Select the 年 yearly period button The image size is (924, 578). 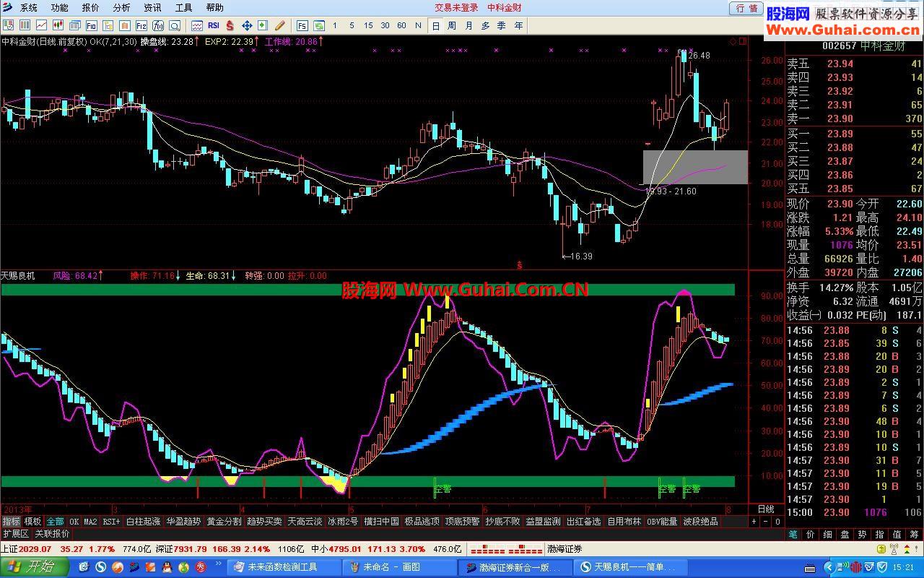(x=518, y=25)
